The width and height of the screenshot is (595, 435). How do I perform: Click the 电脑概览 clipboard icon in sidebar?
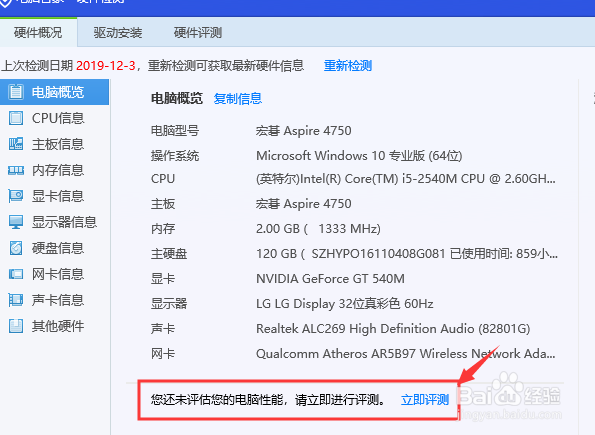16,92
